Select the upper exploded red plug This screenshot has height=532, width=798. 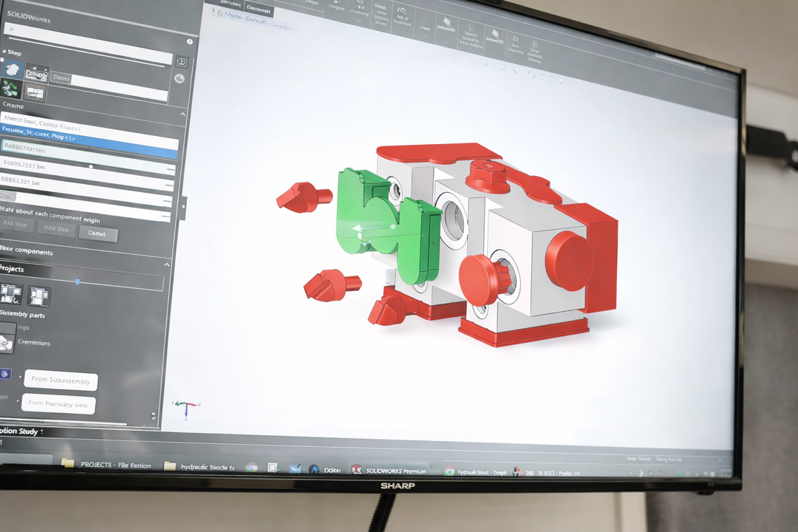click(x=304, y=197)
